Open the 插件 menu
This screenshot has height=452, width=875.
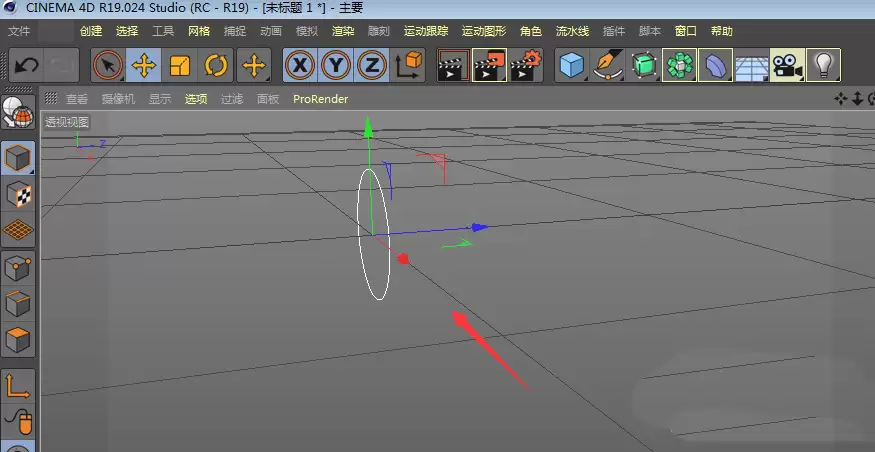pyautogui.click(x=614, y=31)
